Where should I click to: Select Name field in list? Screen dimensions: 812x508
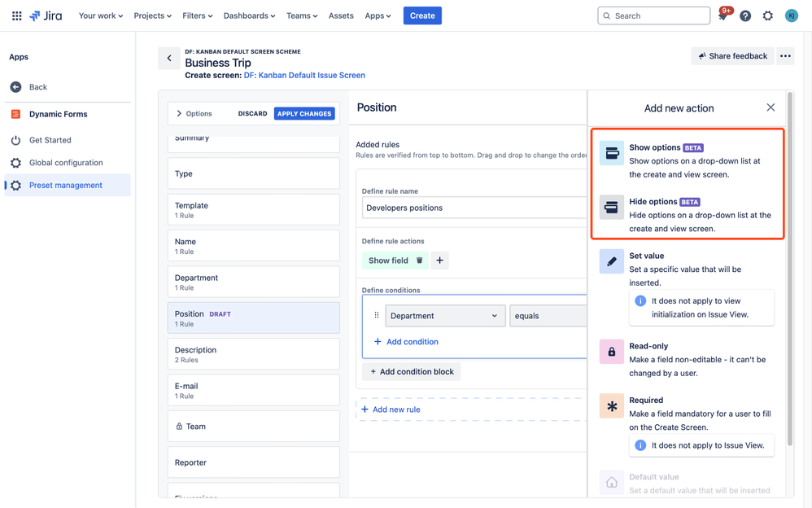point(254,246)
